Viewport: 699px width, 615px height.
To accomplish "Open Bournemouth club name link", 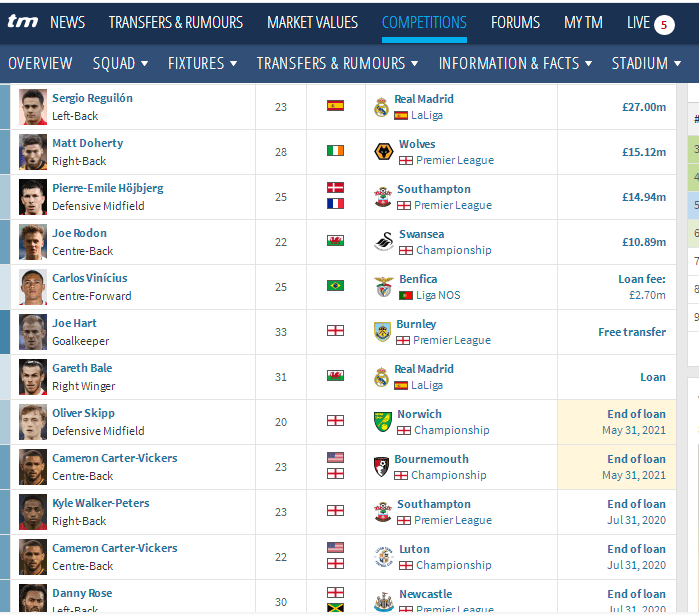I will tap(431, 459).
